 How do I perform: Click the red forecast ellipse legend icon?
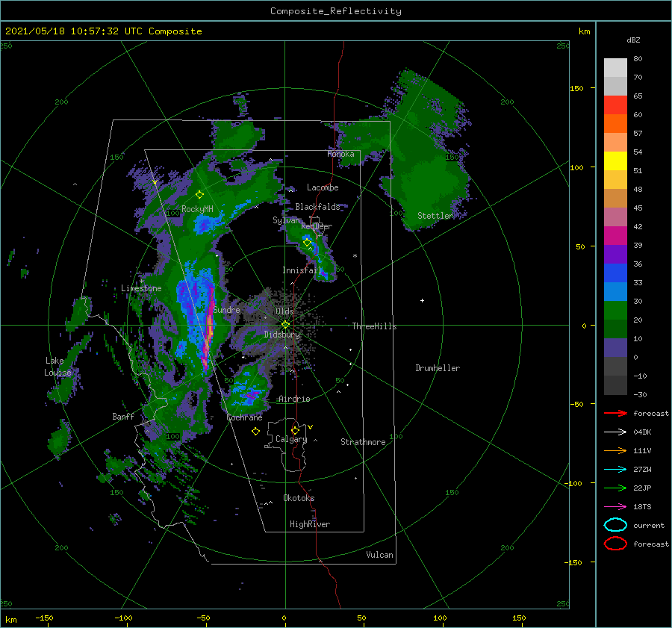(615, 544)
